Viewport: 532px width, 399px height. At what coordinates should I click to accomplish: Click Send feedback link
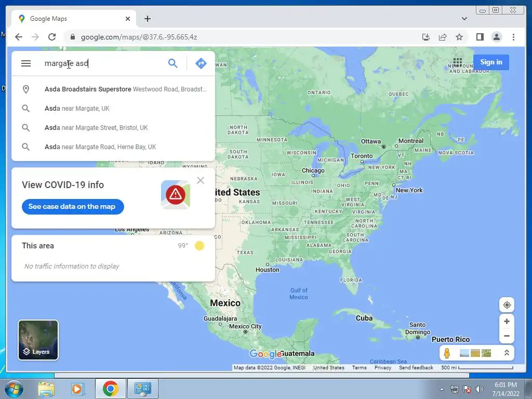(x=416, y=367)
